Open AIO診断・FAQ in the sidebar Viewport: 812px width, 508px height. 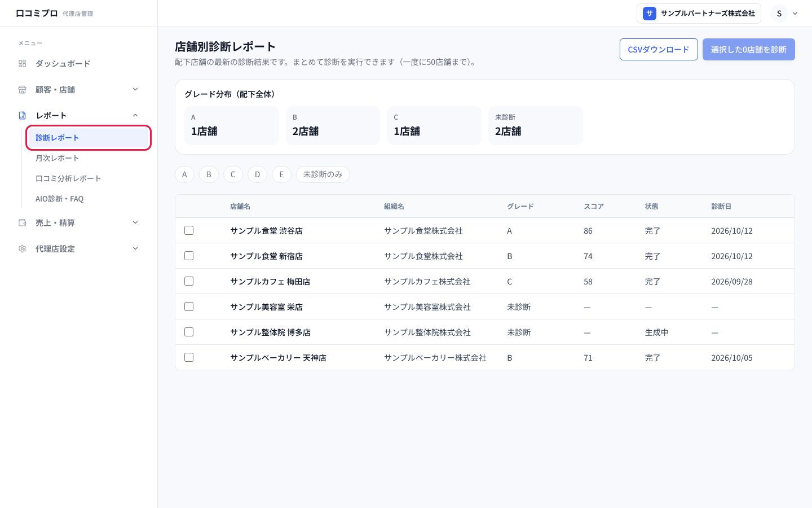[89, 199]
